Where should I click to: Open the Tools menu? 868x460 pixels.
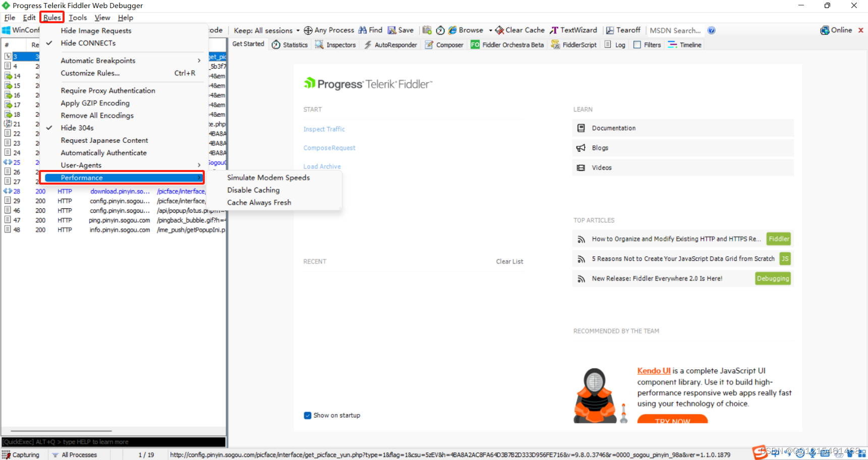[x=78, y=18]
